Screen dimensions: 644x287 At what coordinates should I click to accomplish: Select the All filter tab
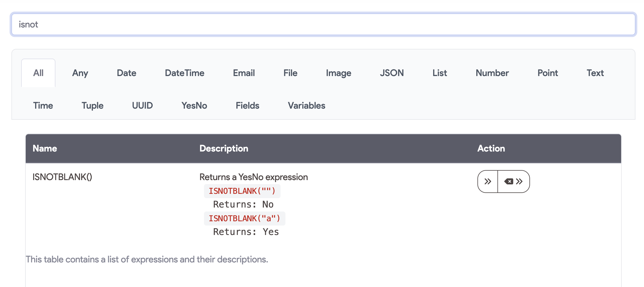tap(38, 73)
